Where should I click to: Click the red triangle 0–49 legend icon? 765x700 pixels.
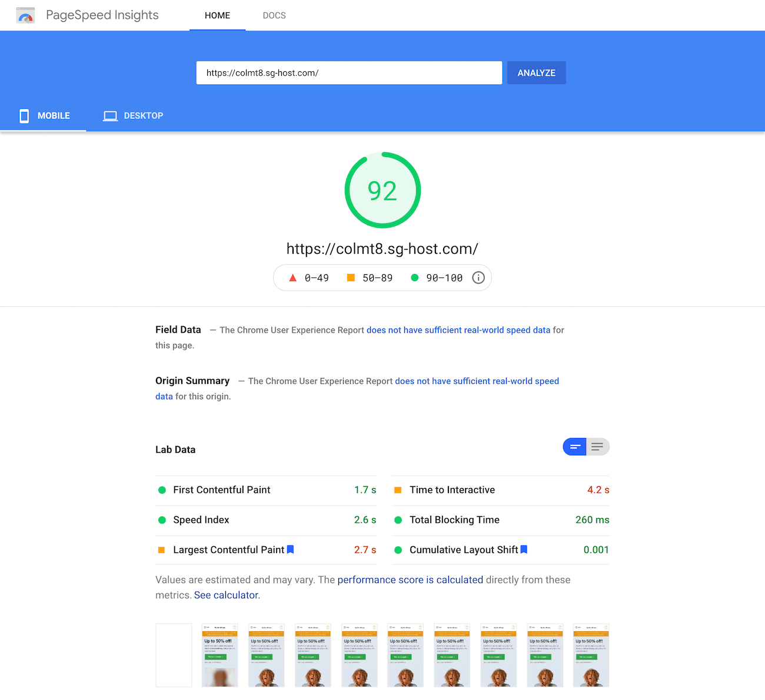point(292,278)
